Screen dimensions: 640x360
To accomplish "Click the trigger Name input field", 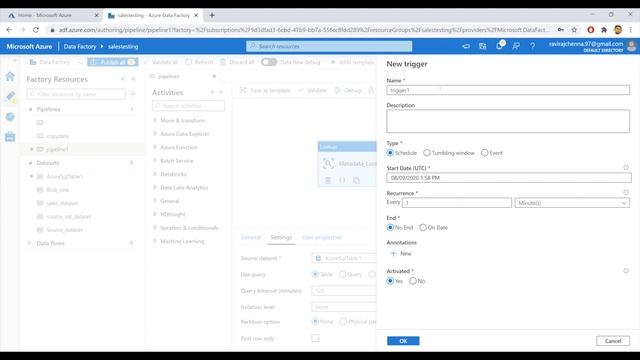I will pyautogui.click(x=508, y=90).
